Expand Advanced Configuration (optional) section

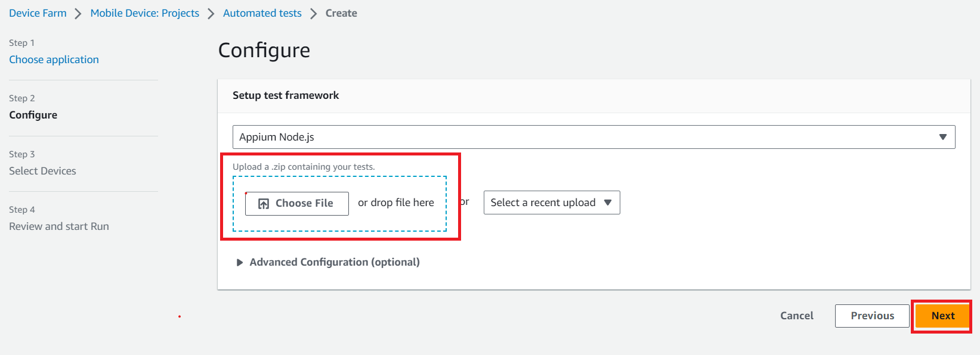[334, 262]
